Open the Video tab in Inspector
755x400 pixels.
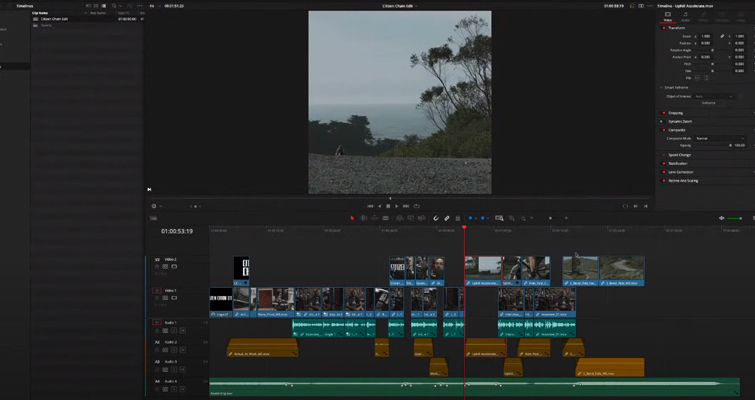(668, 17)
